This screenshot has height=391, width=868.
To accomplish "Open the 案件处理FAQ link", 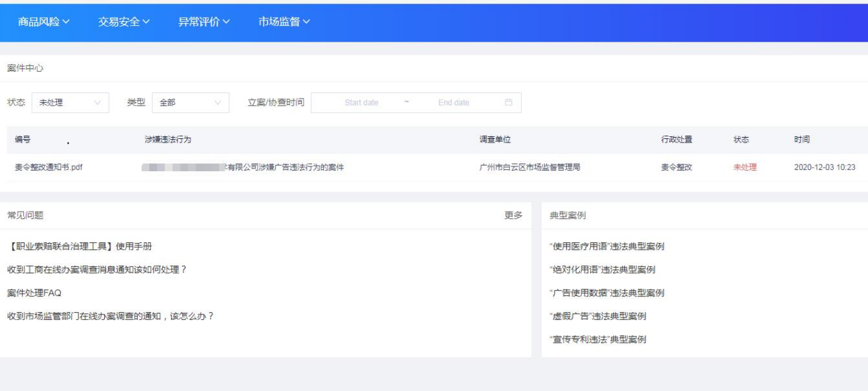I will click(x=34, y=293).
